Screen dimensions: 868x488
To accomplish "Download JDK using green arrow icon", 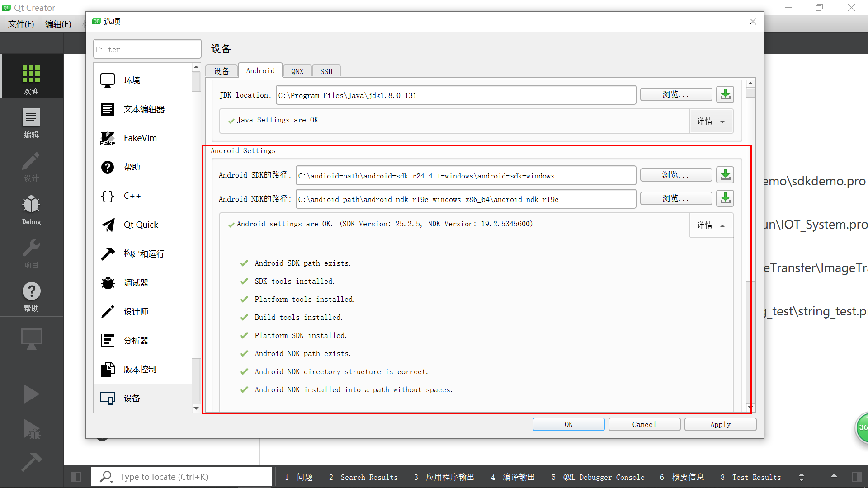I will 725,94.
